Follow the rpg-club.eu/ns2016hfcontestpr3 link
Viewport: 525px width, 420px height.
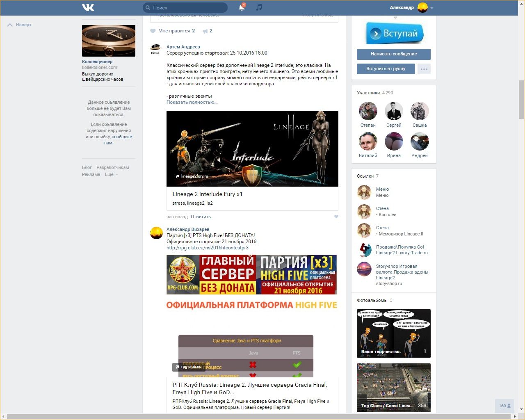tap(208, 248)
